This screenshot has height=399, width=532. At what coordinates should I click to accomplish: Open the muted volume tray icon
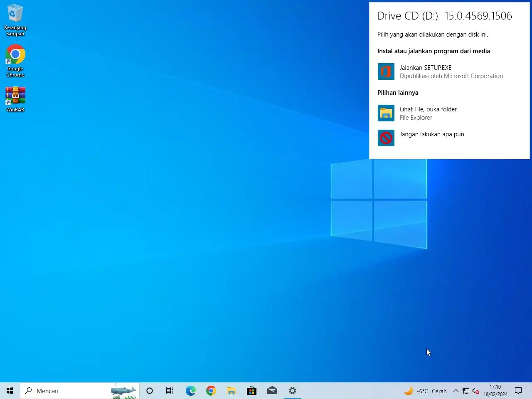click(476, 391)
